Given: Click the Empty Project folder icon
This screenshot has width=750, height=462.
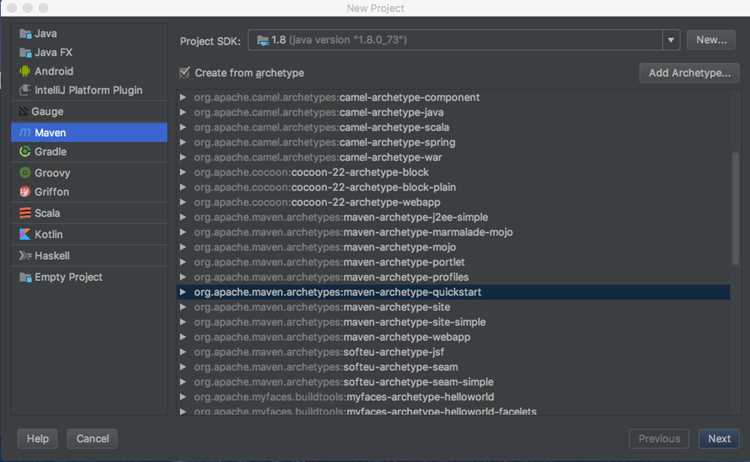Looking at the screenshot, I should (x=25, y=277).
